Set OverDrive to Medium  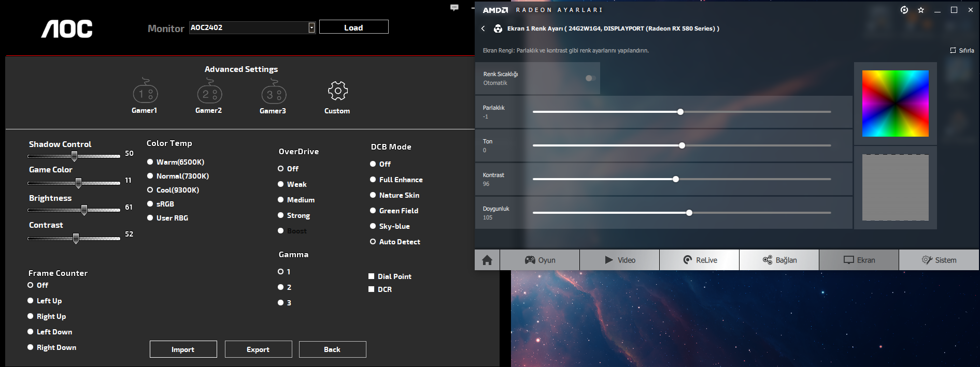pyautogui.click(x=281, y=200)
